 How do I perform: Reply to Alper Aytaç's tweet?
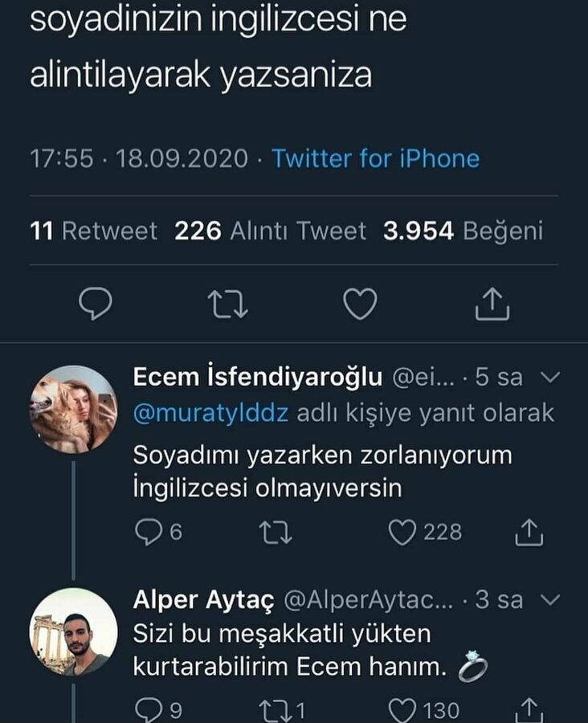[147, 710]
